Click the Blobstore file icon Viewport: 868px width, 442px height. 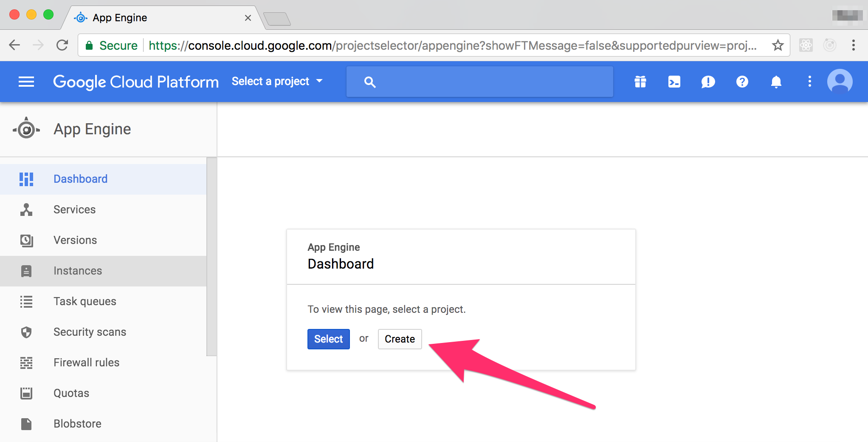[x=26, y=424]
